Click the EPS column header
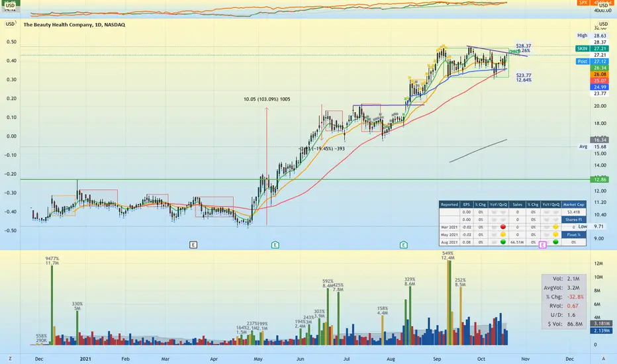The image size is (617, 364). (x=466, y=205)
